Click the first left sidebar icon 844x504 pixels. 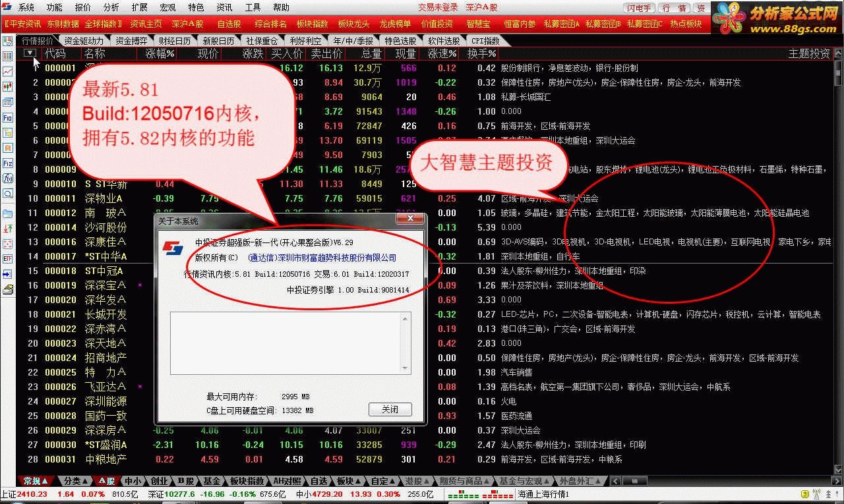coord(7,41)
